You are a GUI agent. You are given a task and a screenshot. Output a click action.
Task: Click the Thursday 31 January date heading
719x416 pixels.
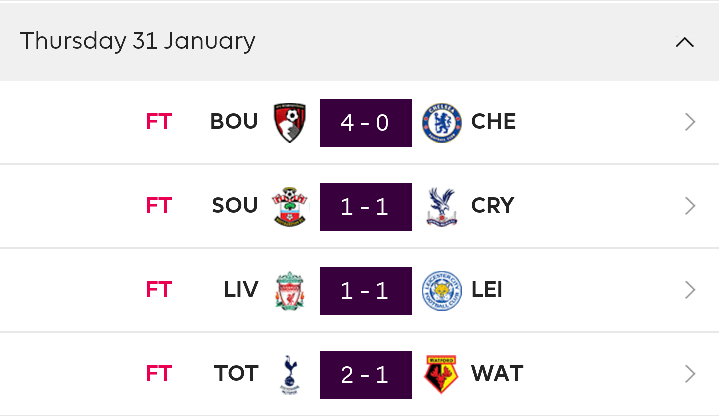(138, 41)
